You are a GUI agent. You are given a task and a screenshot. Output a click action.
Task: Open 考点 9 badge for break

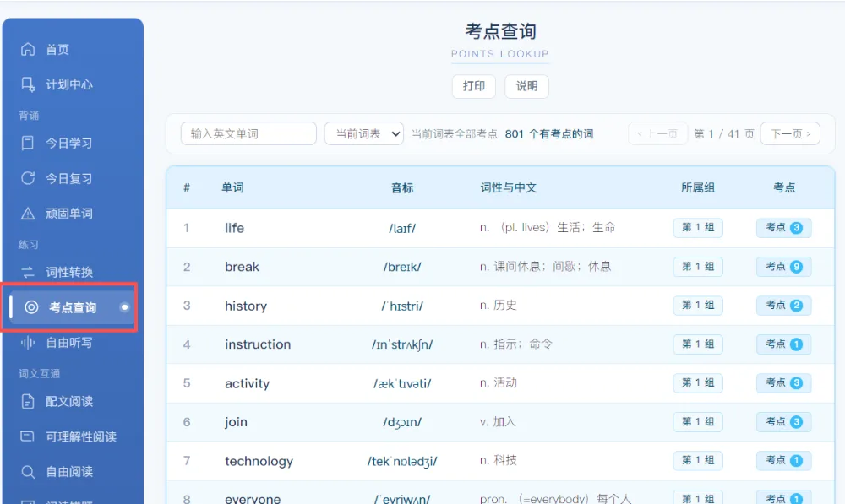tap(783, 267)
